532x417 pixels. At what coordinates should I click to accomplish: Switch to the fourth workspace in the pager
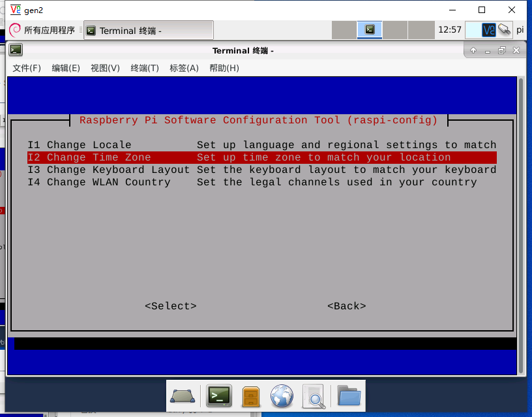pyautogui.click(x=421, y=30)
